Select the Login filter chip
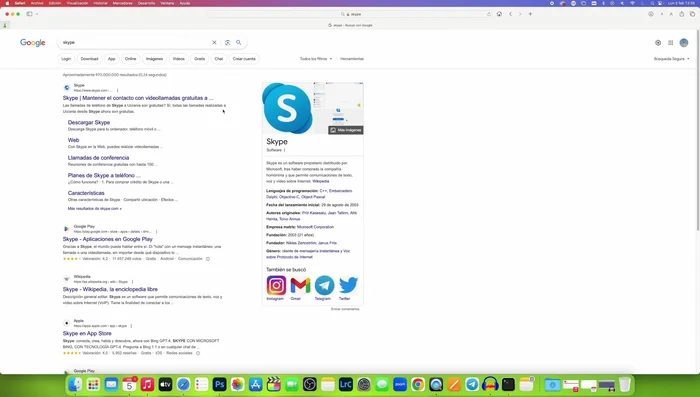Image resolution: width=700 pixels, height=397 pixels. 66,59
